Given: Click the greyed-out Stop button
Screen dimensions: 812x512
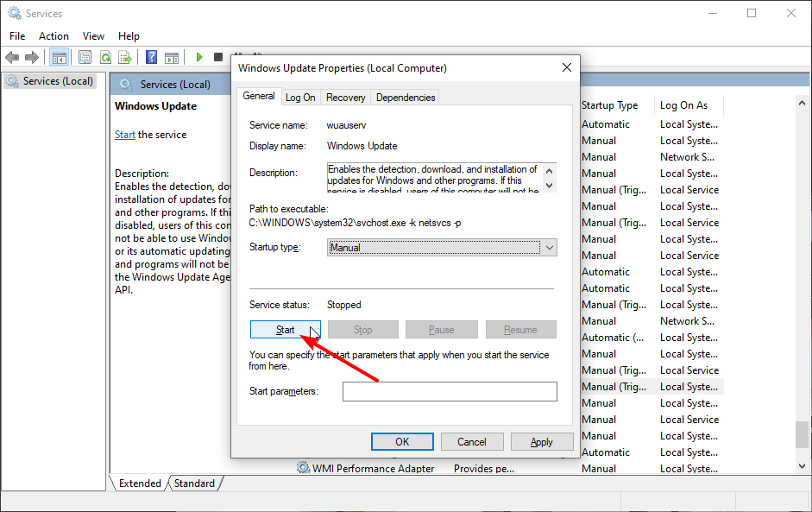Looking at the screenshot, I should [363, 330].
